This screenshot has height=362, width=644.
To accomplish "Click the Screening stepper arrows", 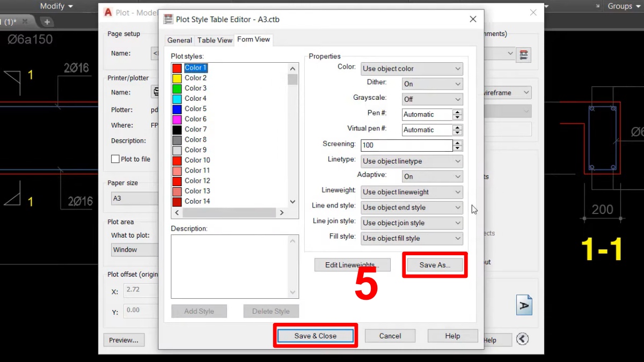I will click(457, 145).
